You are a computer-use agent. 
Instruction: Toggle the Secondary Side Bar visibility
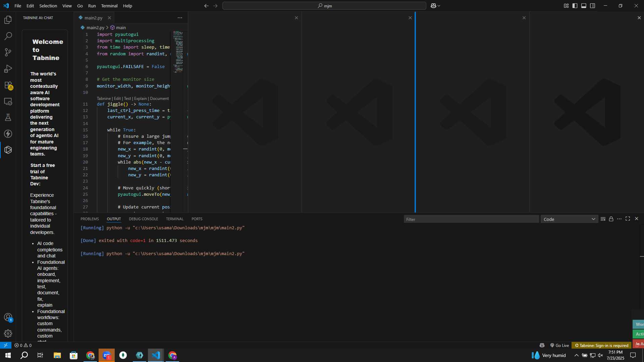593,6
